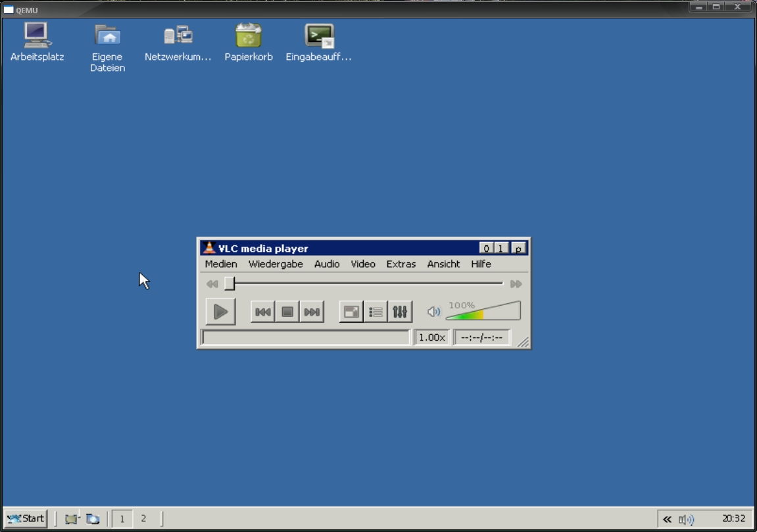757x532 pixels.
Task: Click the previous track button
Action: (x=263, y=312)
